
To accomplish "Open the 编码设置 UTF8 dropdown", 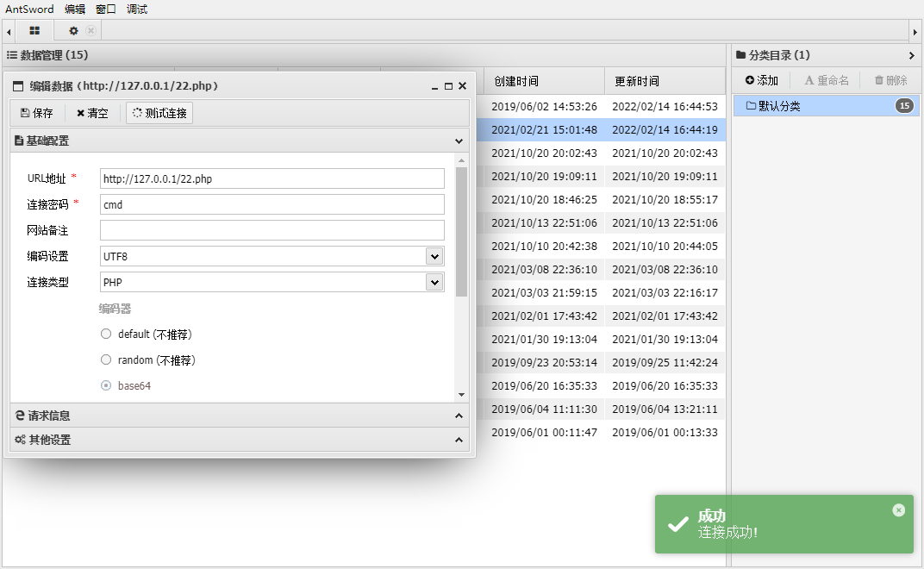I will coord(434,257).
